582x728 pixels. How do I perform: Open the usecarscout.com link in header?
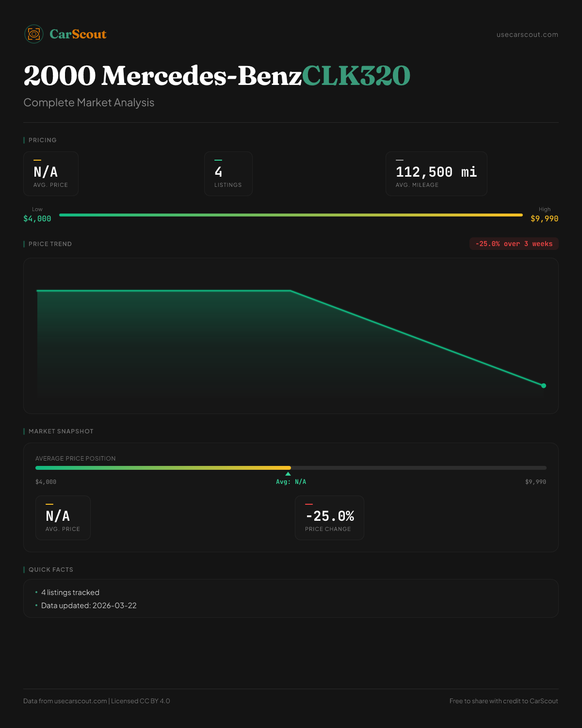tap(527, 34)
